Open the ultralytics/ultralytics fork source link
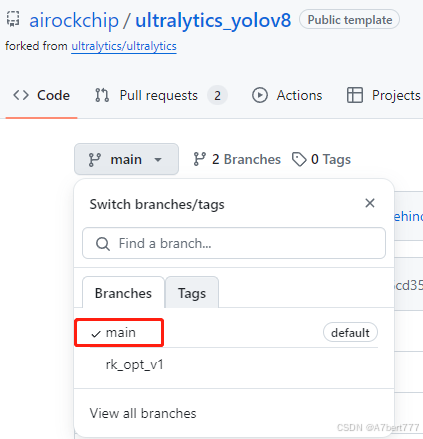Screen dimensions: 423x439 tap(124, 46)
